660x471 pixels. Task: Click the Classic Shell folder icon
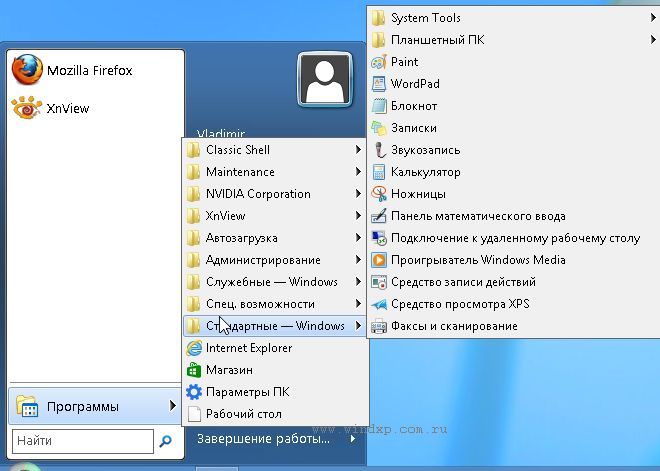tap(194, 150)
